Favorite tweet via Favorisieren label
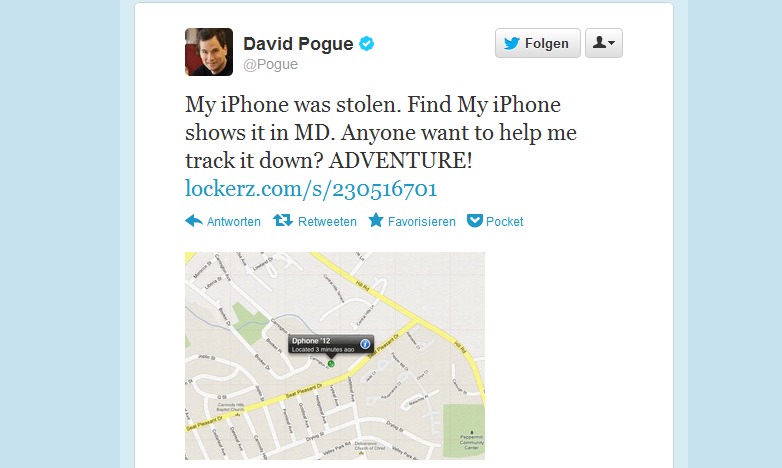782x468 pixels. pos(421,222)
